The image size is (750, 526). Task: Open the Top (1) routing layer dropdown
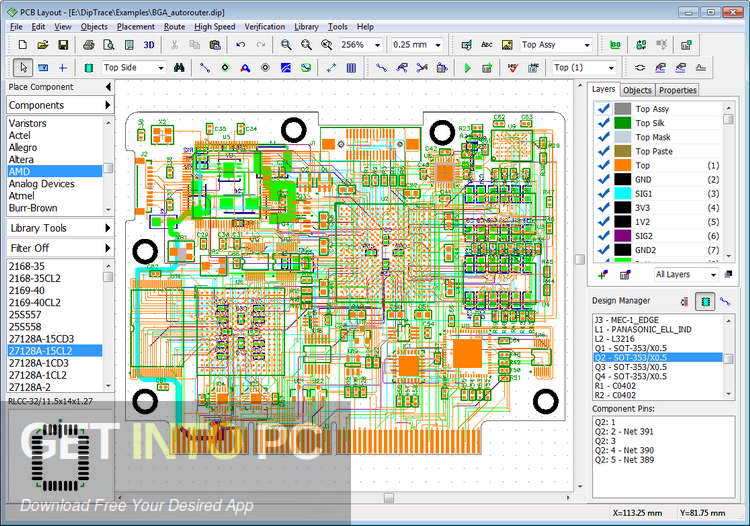[x=611, y=68]
